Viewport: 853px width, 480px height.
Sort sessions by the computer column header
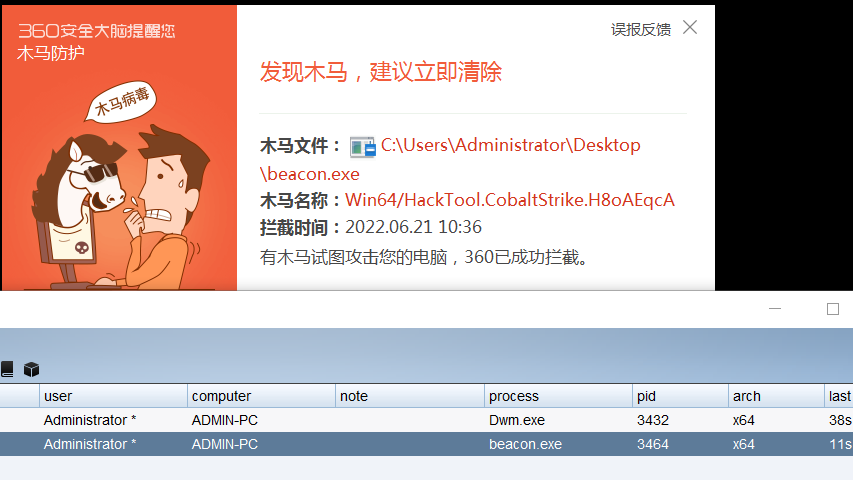coord(261,396)
